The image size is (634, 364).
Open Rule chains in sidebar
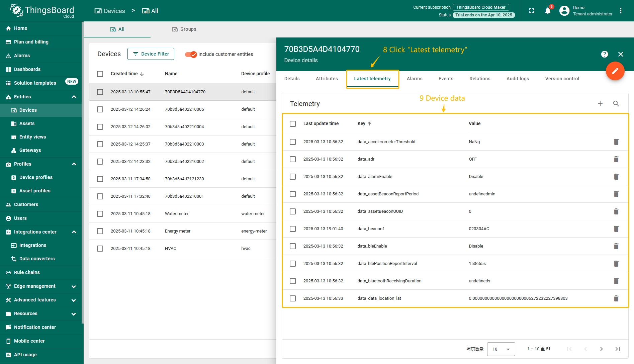pyautogui.click(x=27, y=272)
